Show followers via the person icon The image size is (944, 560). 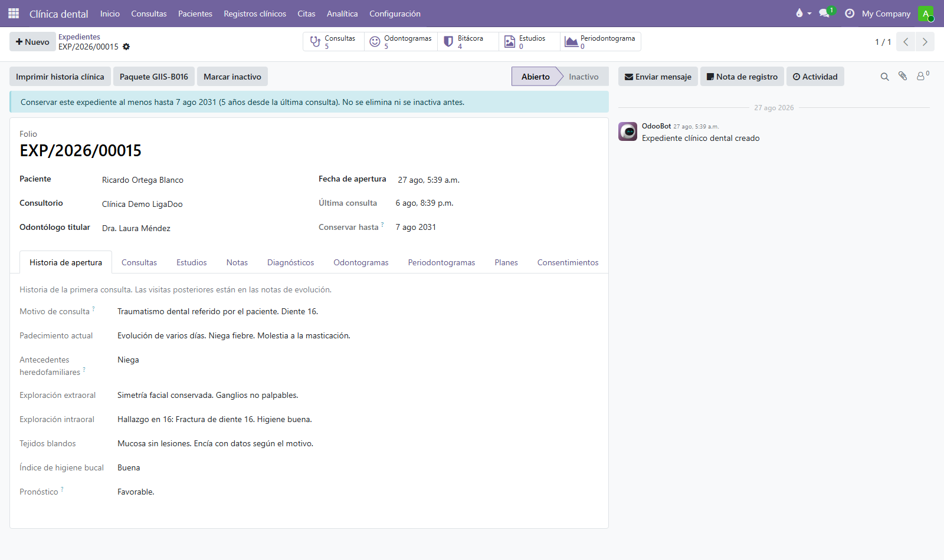click(922, 76)
